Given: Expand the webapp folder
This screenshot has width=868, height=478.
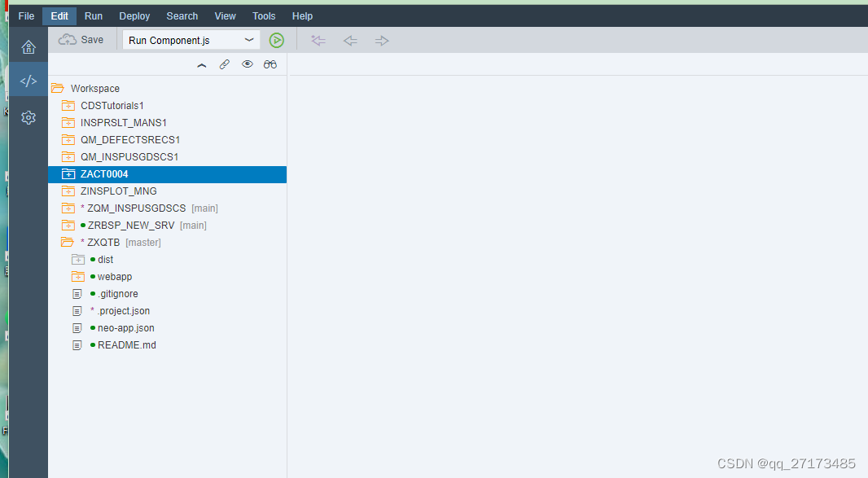Looking at the screenshot, I should click(79, 276).
